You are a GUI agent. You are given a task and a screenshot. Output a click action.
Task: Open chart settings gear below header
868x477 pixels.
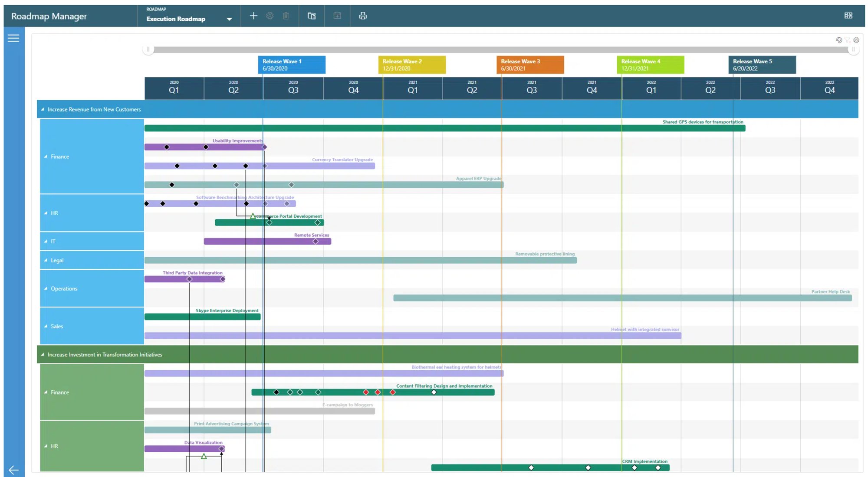(x=856, y=40)
